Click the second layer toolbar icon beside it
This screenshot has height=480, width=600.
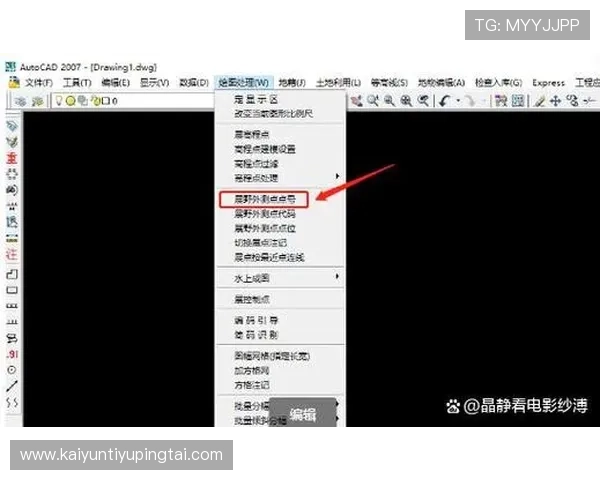point(37,101)
